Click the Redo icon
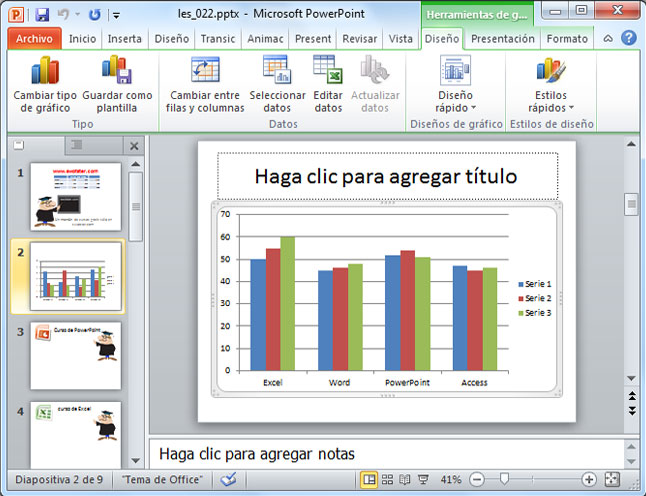Viewport: 646px width, 496px height. [x=95, y=15]
